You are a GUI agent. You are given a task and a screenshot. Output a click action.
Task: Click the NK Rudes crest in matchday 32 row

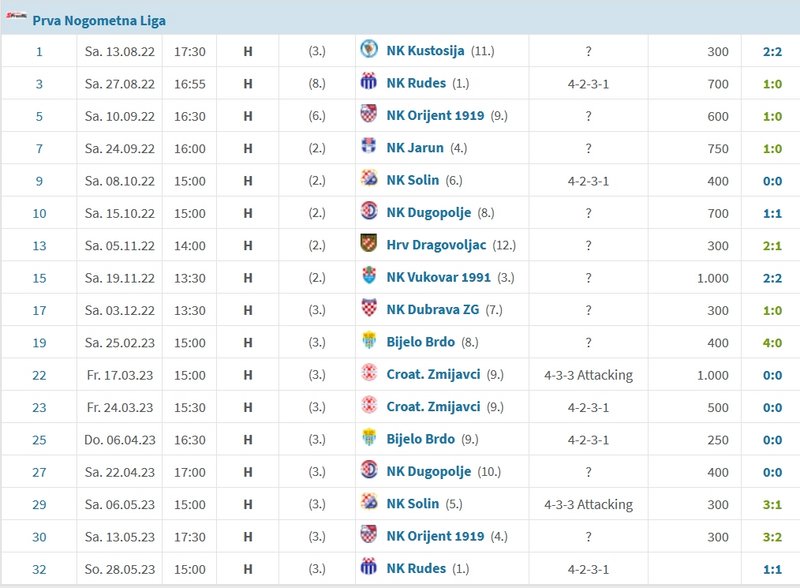pyautogui.click(x=368, y=567)
